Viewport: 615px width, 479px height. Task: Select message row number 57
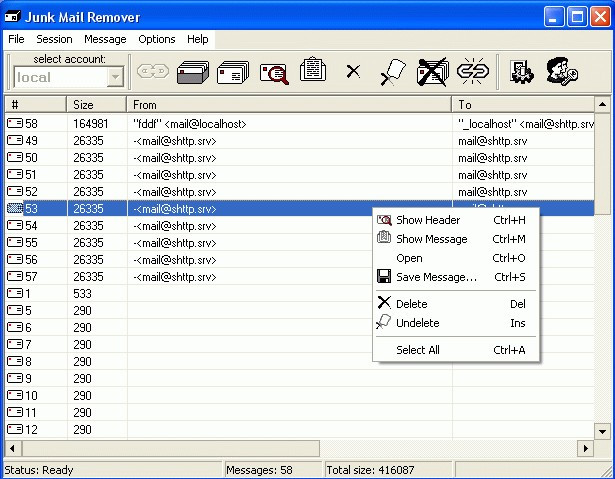[x=300, y=277]
